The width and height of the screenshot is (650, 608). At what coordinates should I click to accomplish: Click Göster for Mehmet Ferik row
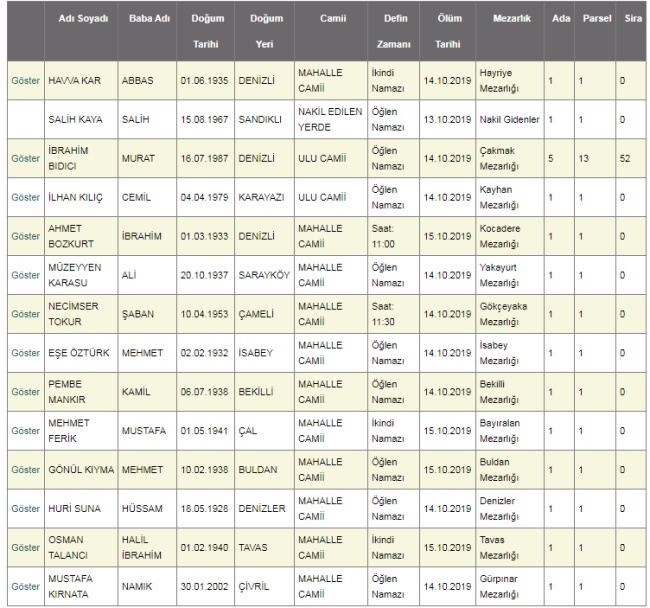coord(25,431)
